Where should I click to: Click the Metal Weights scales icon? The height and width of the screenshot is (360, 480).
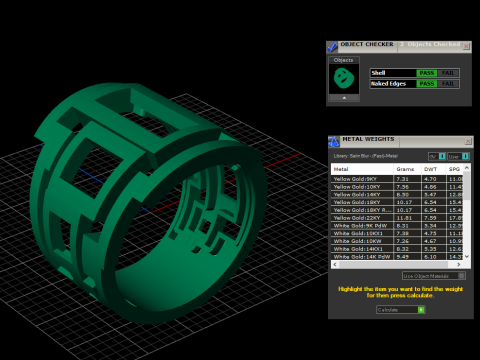click(x=334, y=141)
